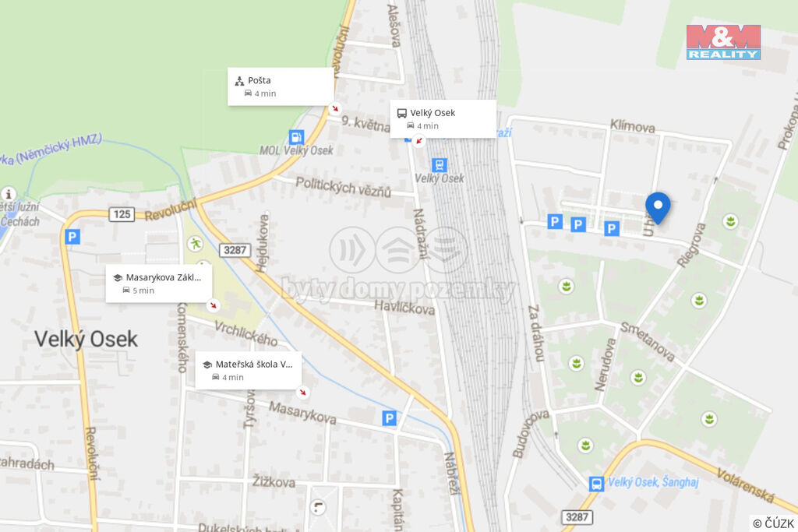798x532 pixels.
Task: Click the Velký Osek town label
Action: pos(86,340)
